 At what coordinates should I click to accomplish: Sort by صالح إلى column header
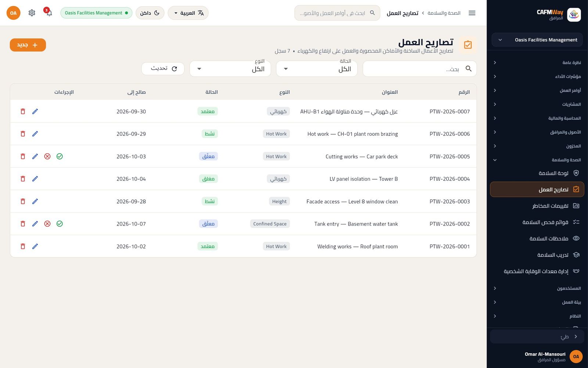pos(136,92)
